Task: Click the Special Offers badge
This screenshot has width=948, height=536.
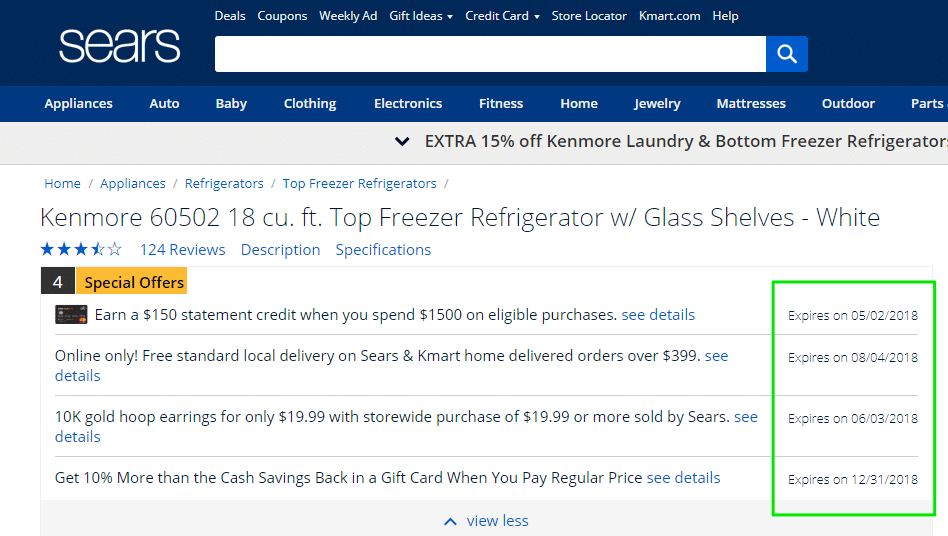Action: (x=134, y=282)
